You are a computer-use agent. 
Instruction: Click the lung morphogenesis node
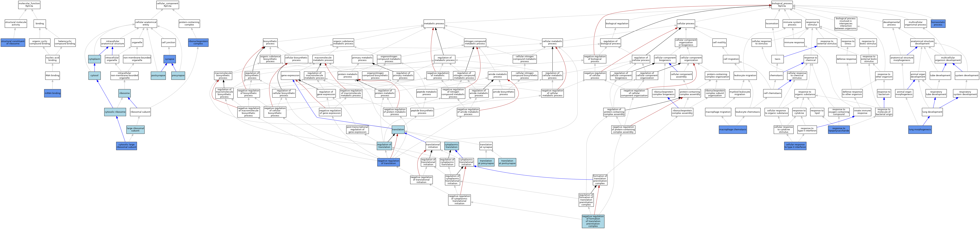[920, 130]
